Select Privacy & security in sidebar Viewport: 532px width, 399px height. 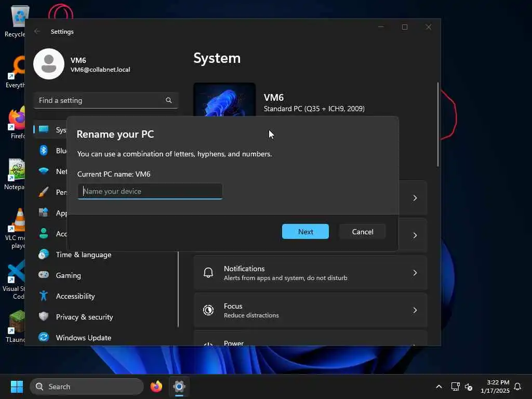(85, 317)
